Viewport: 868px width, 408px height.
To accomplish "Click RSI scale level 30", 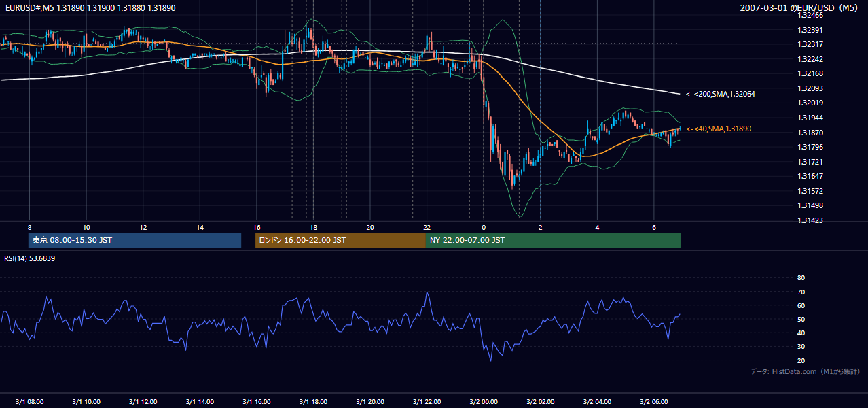I will (801, 347).
